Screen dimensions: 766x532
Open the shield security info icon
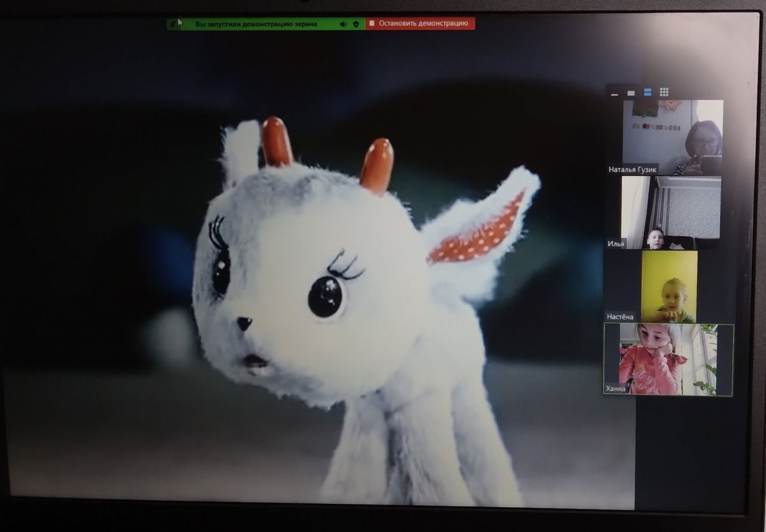click(x=356, y=24)
